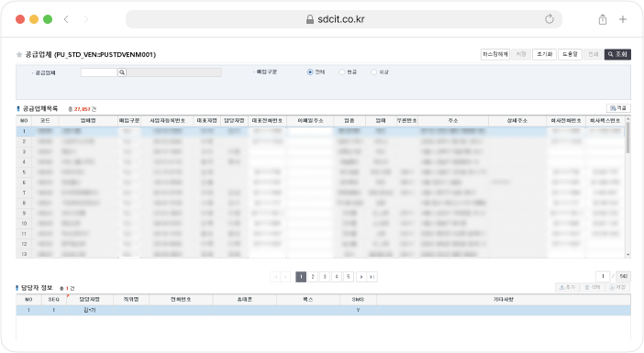The width and height of the screenshot is (644, 353).
Task: Sort by the 업체명 column header
Action: pos(88,121)
